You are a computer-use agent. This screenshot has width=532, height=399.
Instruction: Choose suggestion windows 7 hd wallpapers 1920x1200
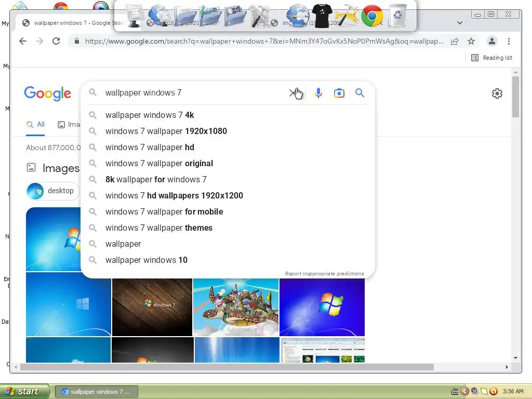click(x=228, y=195)
